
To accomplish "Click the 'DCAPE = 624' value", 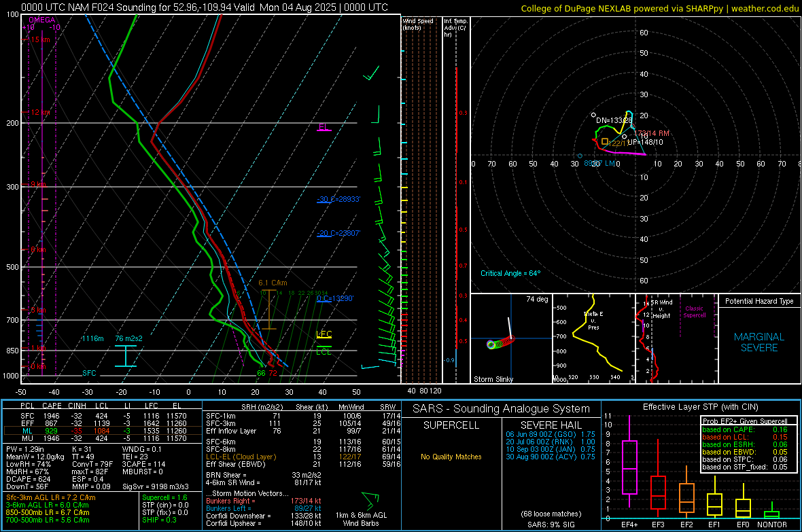I will pos(28,479).
